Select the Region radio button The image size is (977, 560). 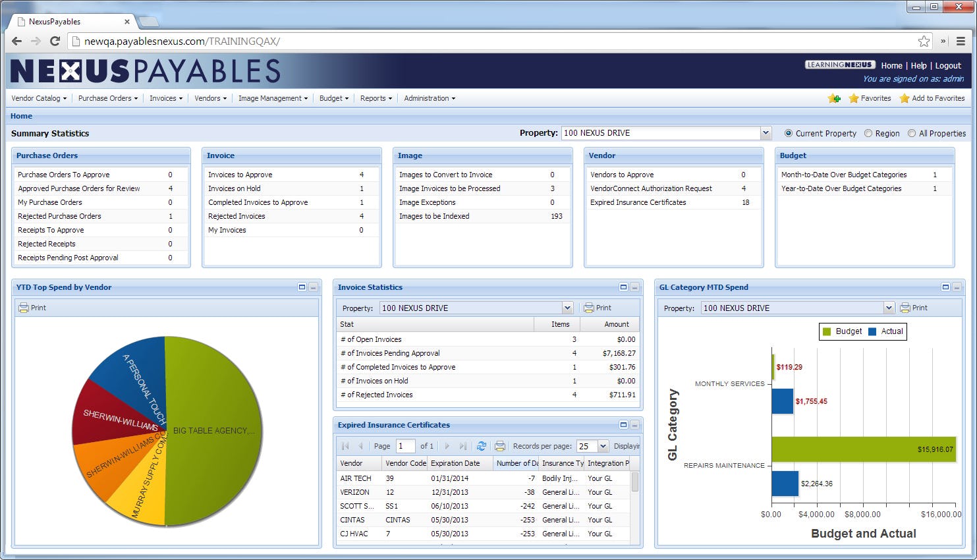(868, 133)
